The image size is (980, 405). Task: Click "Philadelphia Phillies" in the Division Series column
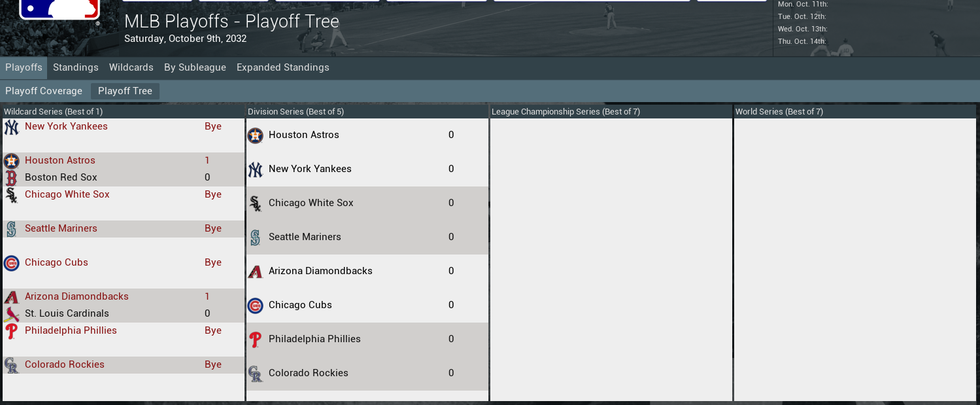pyautogui.click(x=314, y=339)
